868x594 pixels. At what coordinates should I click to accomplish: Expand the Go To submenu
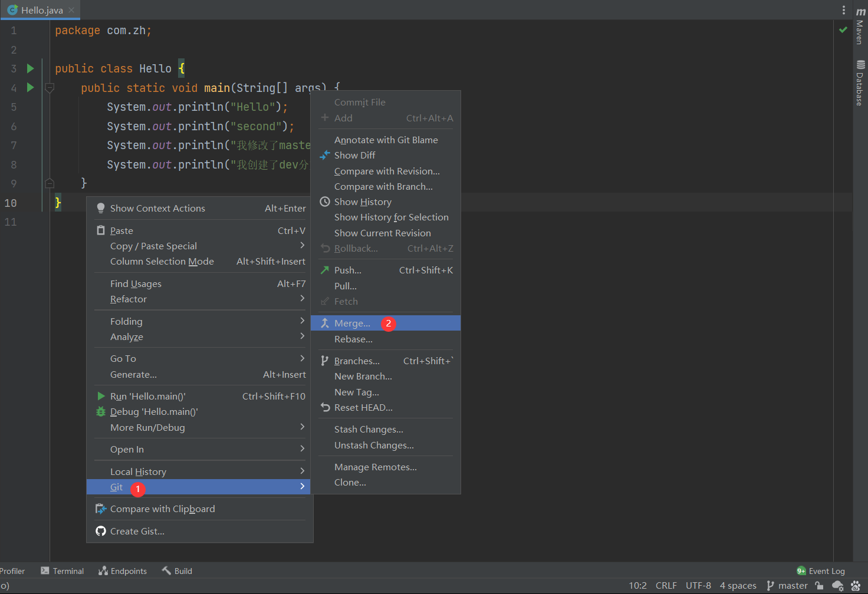pos(200,358)
